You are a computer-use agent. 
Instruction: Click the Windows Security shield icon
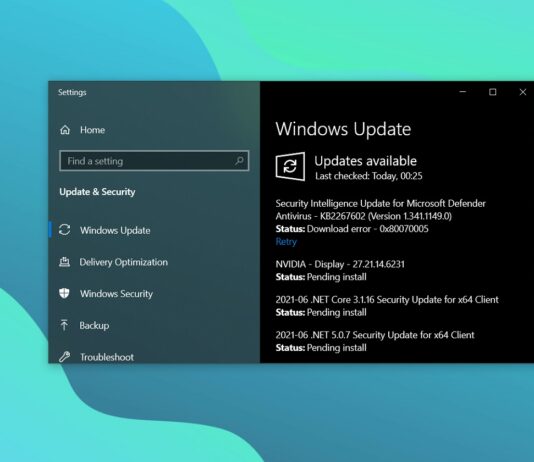pyautogui.click(x=64, y=293)
